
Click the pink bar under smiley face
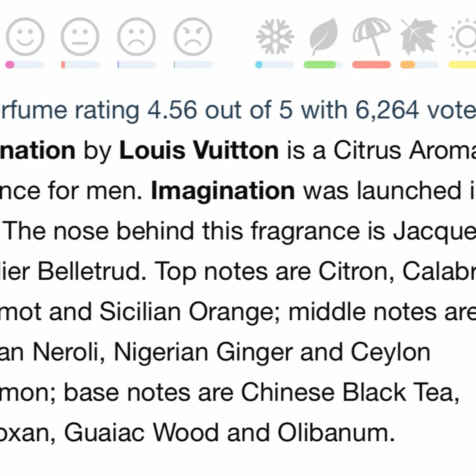(25, 65)
